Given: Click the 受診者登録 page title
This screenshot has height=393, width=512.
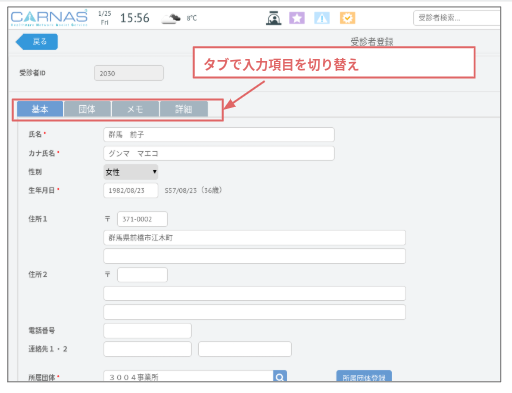Looking at the screenshot, I should coord(372,42).
